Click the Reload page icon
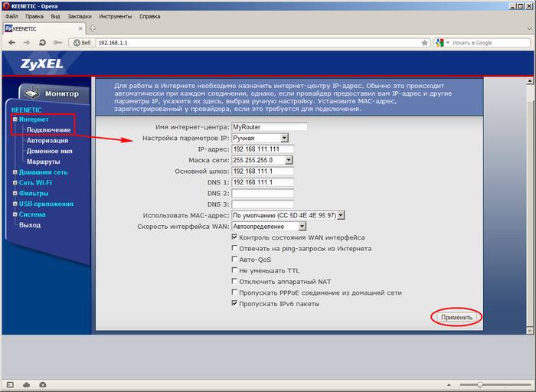The image size is (536, 392). tap(41, 43)
